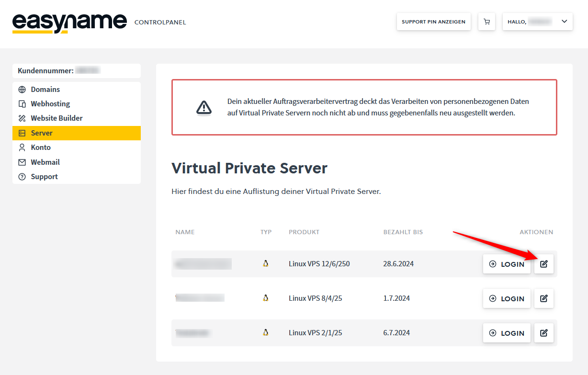
Task: Open Webmail in the sidebar
Action: 77,162
